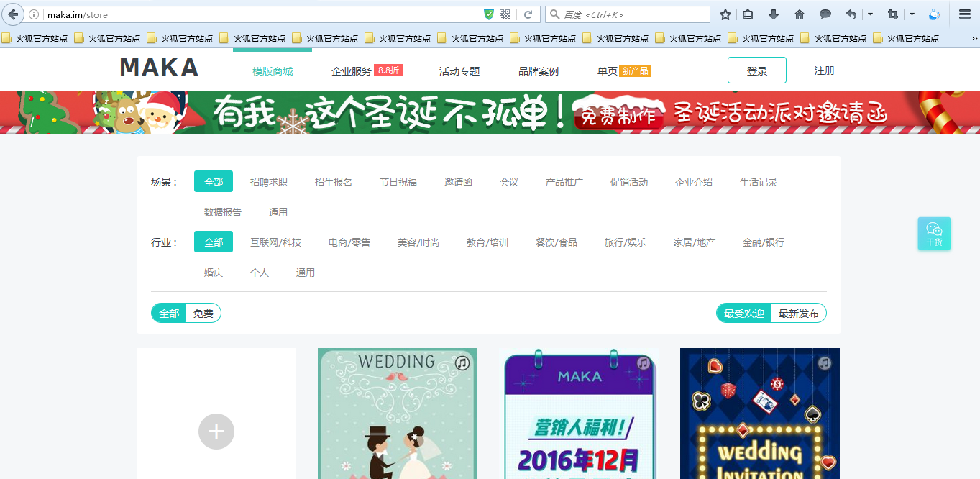980x479 pixels.
Task: Go to browser home page icon
Action: [800, 14]
